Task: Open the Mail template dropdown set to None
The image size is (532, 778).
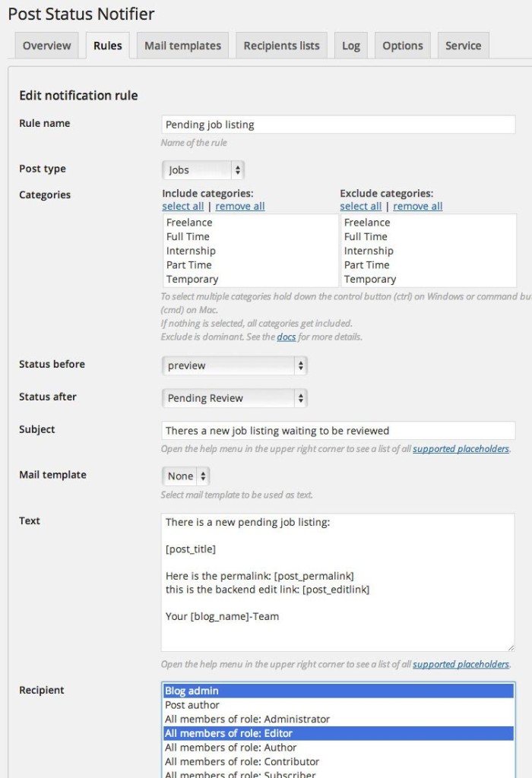Action: pos(185,476)
